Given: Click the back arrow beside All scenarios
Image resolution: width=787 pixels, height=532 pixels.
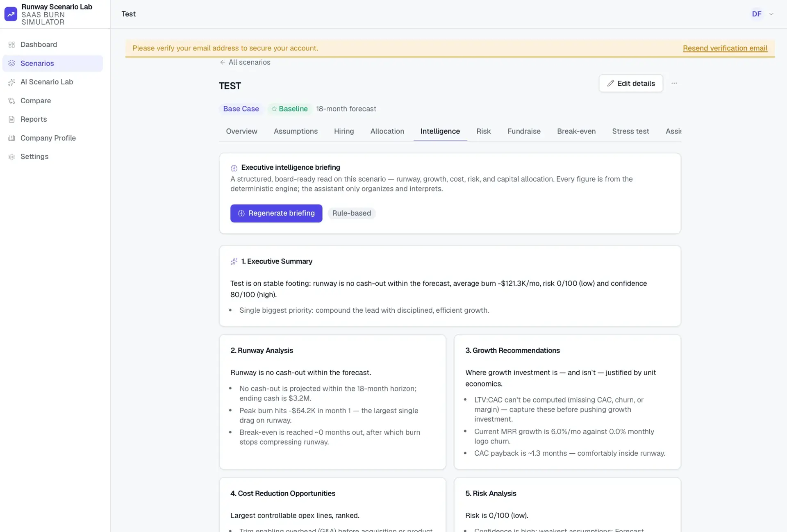Looking at the screenshot, I should point(223,62).
